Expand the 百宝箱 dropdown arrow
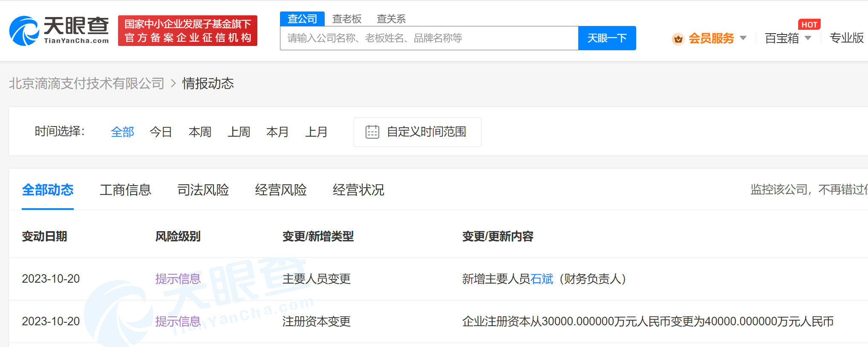The image size is (868, 347). [808, 38]
